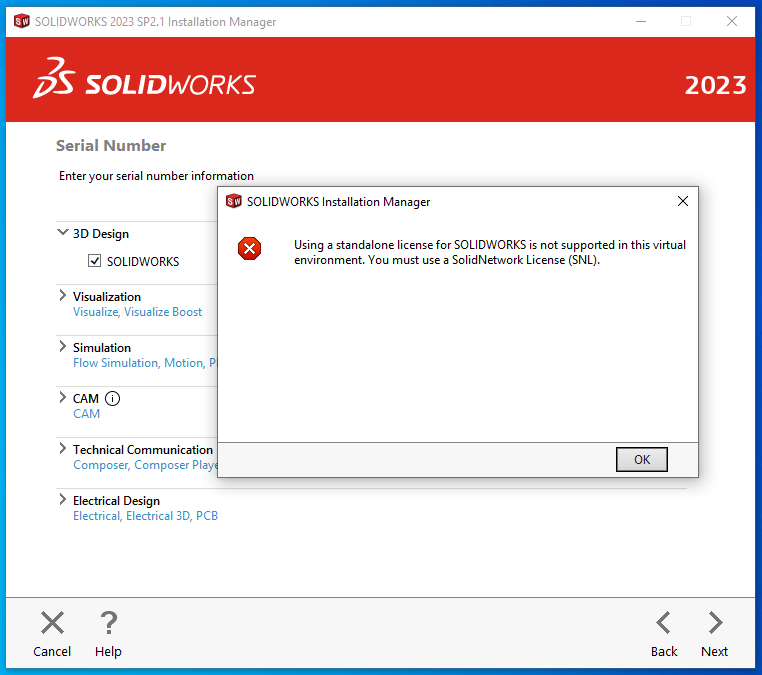The width and height of the screenshot is (762, 675).
Task: Click the SW logo icon in dialog title
Action: click(x=234, y=201)
